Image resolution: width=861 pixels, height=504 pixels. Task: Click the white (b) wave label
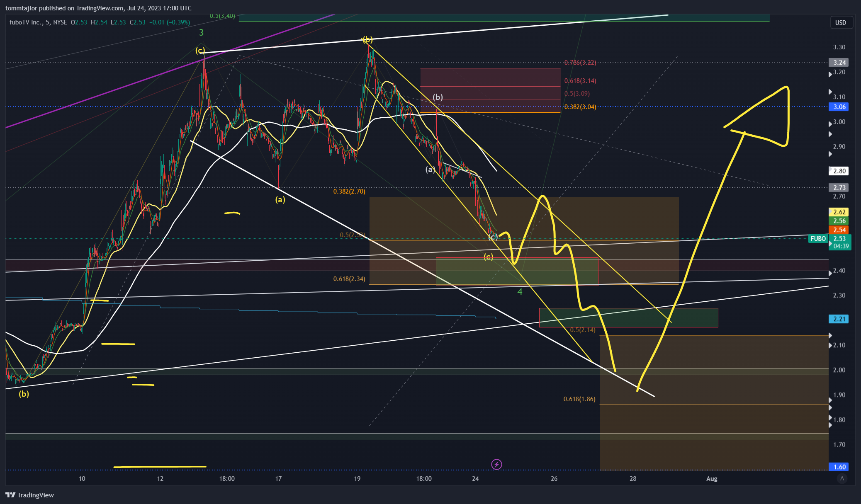(x=438, y=97)
